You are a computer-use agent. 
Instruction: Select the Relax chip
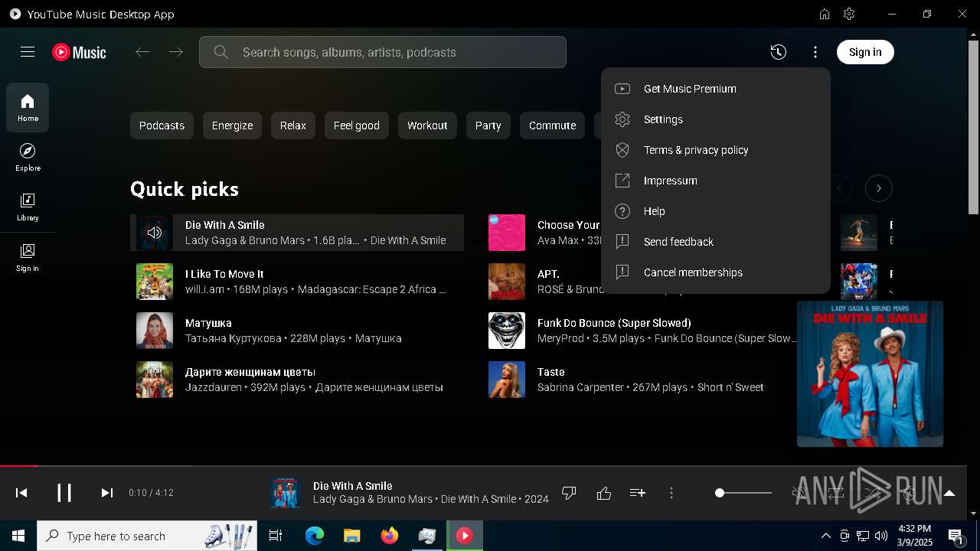coord(292,126)
